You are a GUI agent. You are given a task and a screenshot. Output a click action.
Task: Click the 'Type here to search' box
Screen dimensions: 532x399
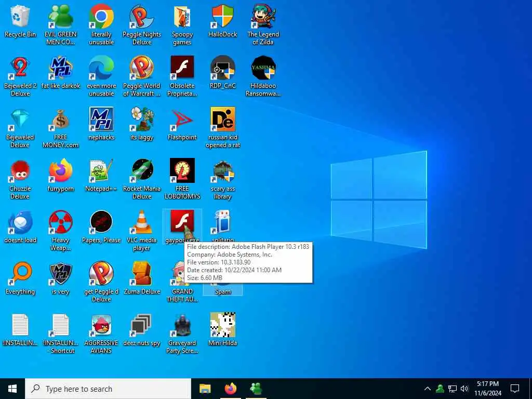tap(108, 389)
